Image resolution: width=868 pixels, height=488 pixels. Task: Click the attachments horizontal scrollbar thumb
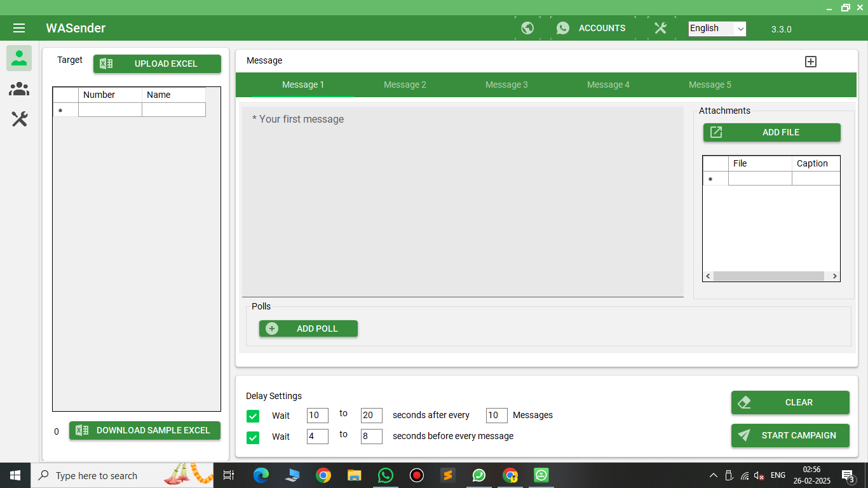coord(768,276)
